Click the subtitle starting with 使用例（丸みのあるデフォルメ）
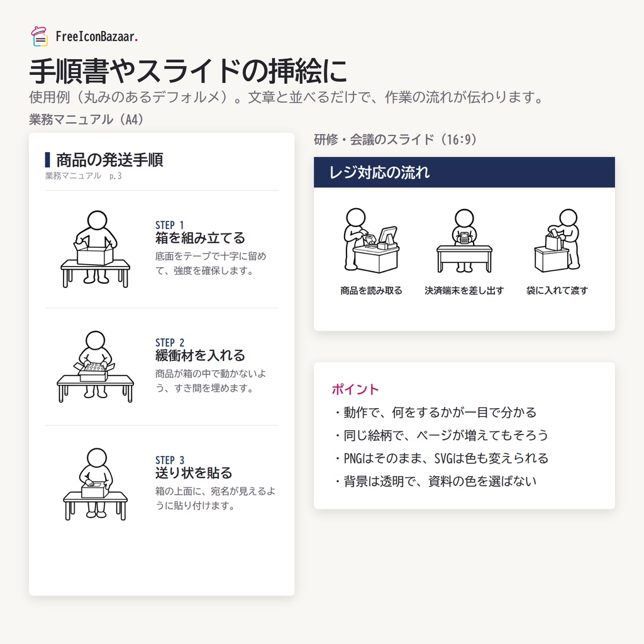Image resolution: width=644 pixels, height=644 pixels. [x=287, y=97]
